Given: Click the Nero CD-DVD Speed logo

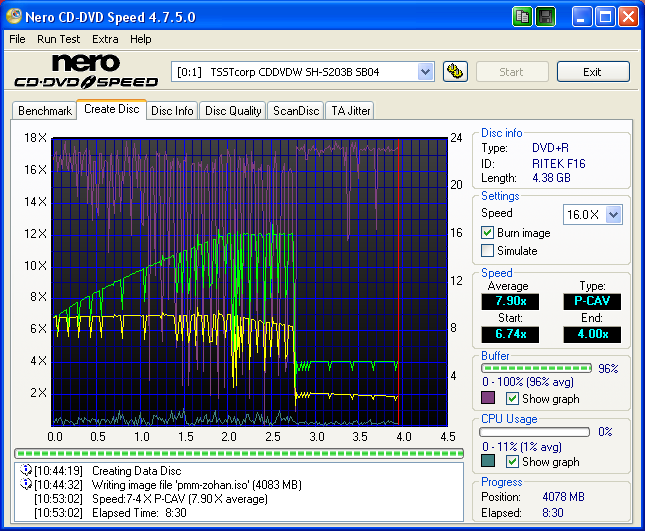Looking at the screenshot, I should tap(86, 71).
